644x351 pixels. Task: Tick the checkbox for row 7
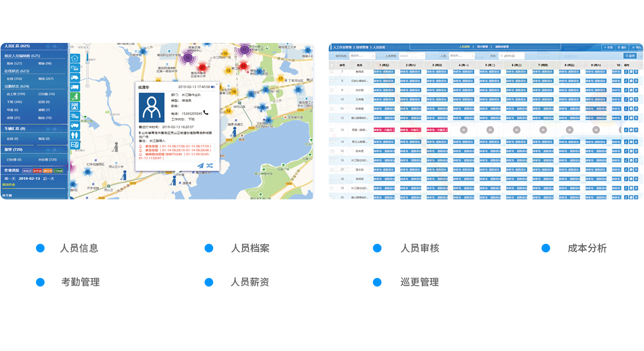pos(332,72)
